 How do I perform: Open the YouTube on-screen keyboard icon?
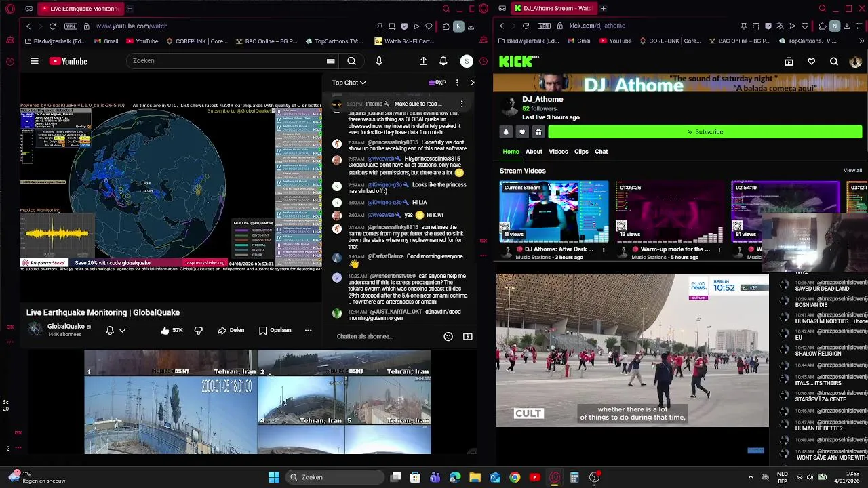[330, 61]
